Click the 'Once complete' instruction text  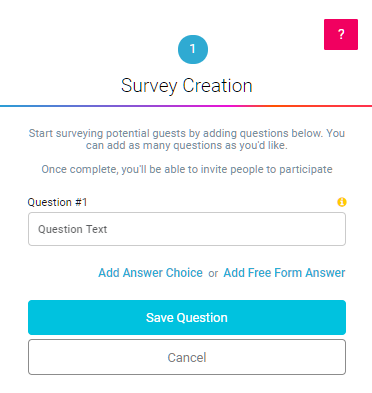tap(187, 169)
